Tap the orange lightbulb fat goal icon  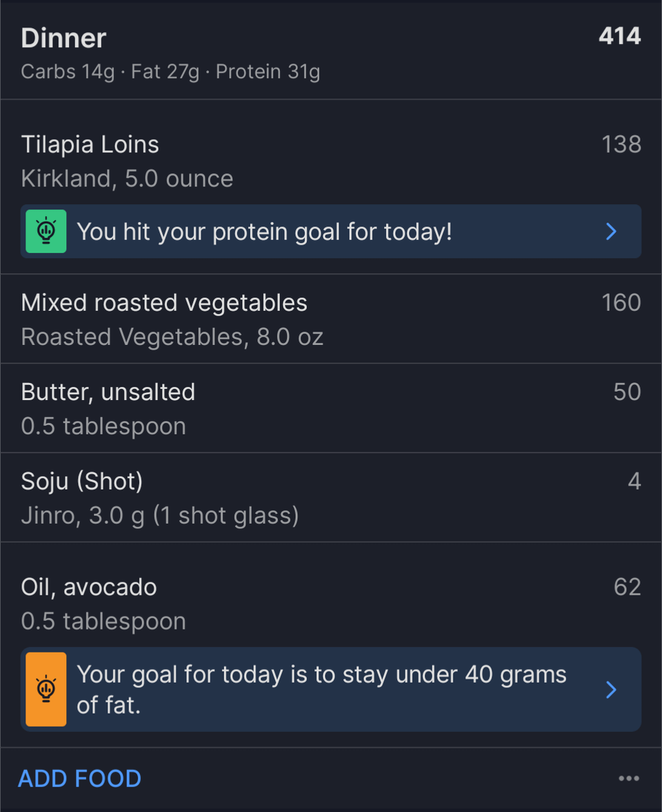(x=46, y=689)
